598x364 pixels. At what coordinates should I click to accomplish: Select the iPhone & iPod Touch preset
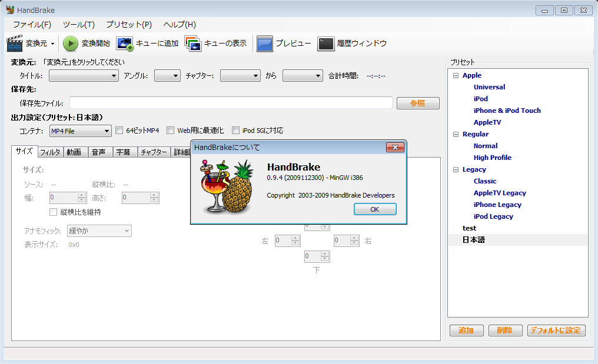[x=507, y=111]
